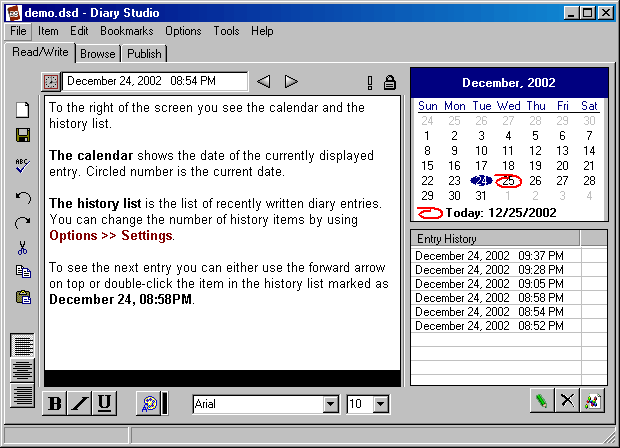Copy selected text icon
Viewport: 620px width, 448px height.
(23, 272)
